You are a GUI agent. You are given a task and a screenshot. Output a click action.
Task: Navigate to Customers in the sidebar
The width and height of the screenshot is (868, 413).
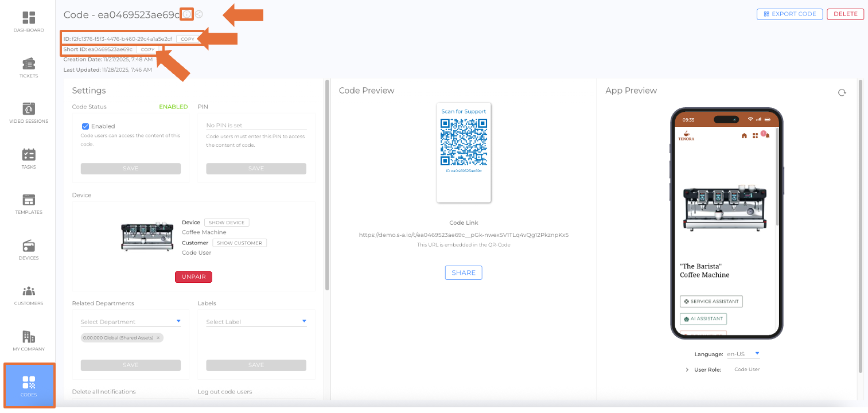28,295
